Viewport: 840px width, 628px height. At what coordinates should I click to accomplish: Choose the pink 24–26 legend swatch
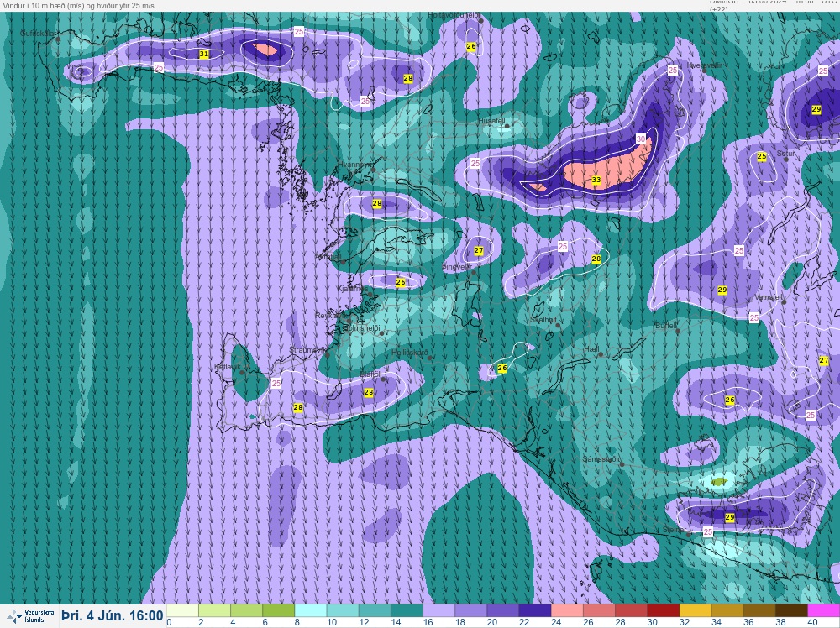[567, 611]
